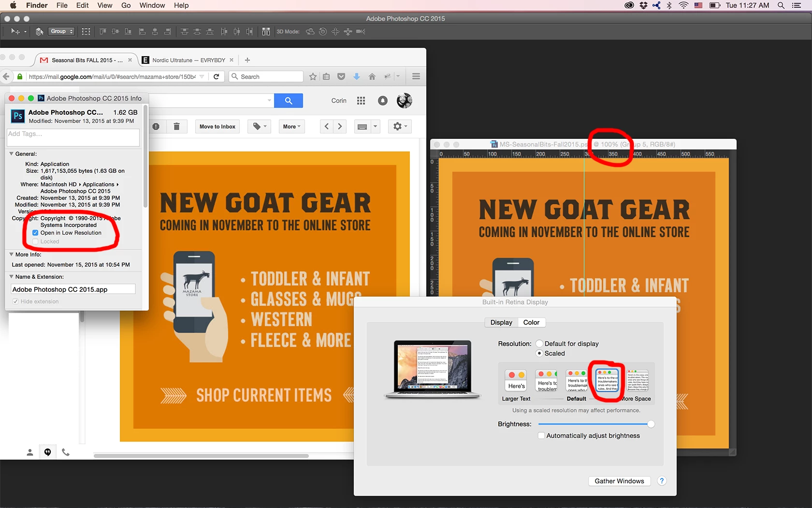Screen dimensions: 812x508
Task: Toggle the Auto-Select layers icon in Photoshop
Action: (x=40, y=31)
